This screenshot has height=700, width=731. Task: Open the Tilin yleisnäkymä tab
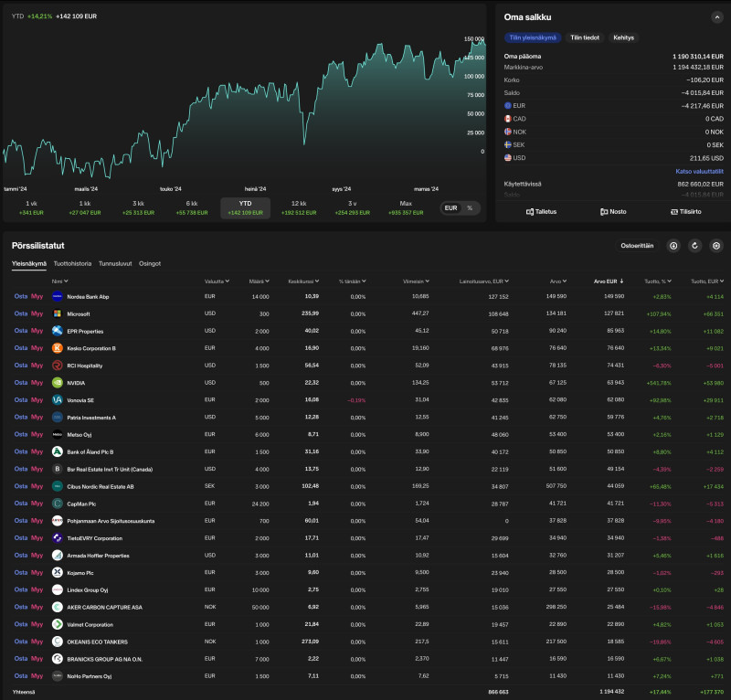[x=533, y=37]
